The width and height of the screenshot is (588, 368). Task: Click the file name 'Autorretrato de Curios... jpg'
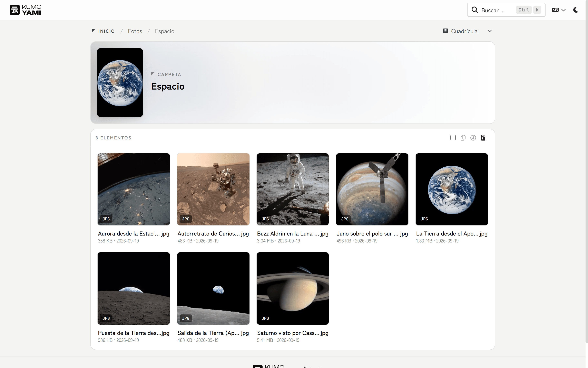tap(213, 234)
